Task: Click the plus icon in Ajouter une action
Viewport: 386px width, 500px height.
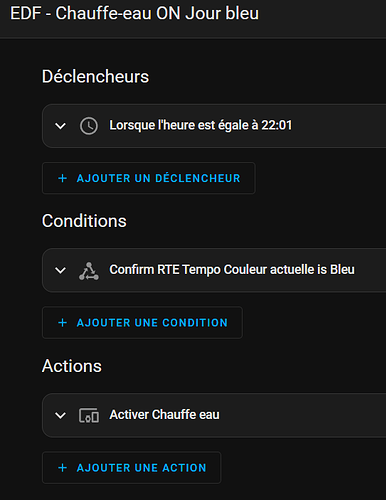Action: tap(62, 468)
